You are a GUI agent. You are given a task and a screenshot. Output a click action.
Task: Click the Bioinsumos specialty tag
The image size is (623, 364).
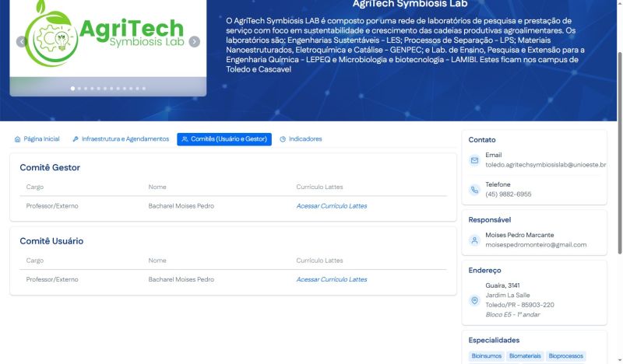(486, 356)
